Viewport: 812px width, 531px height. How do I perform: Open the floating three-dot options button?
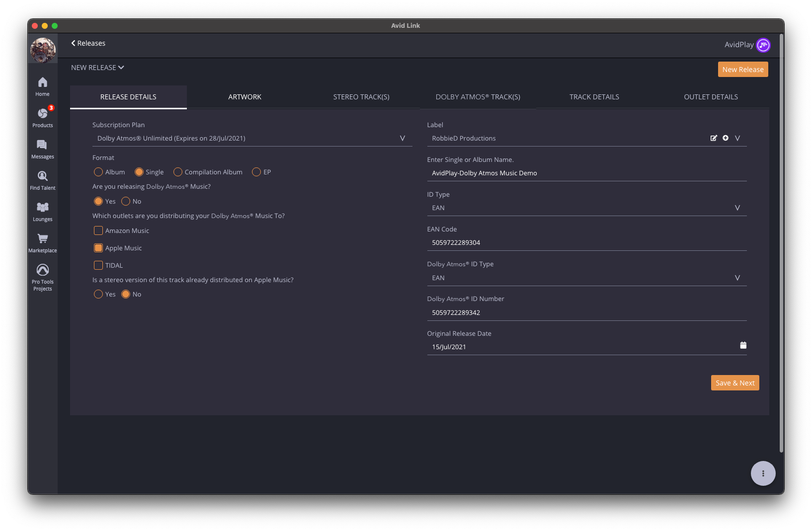pos(763,473)
